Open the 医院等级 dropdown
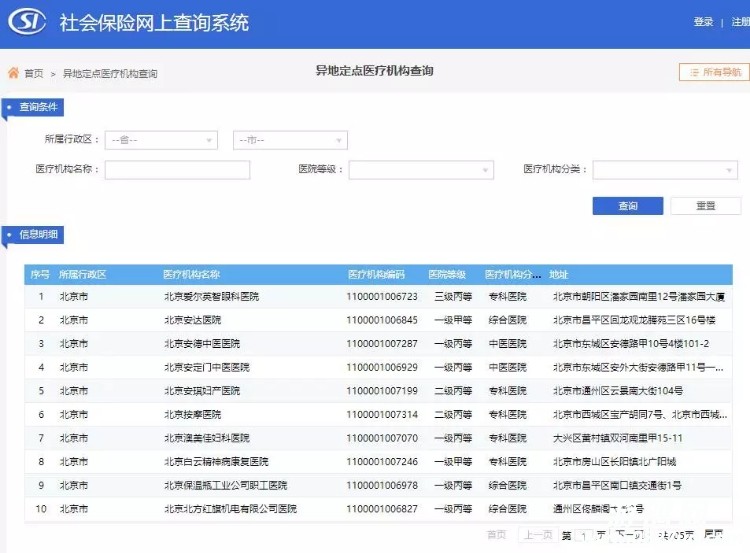750x553 pixels. point(421,170)
